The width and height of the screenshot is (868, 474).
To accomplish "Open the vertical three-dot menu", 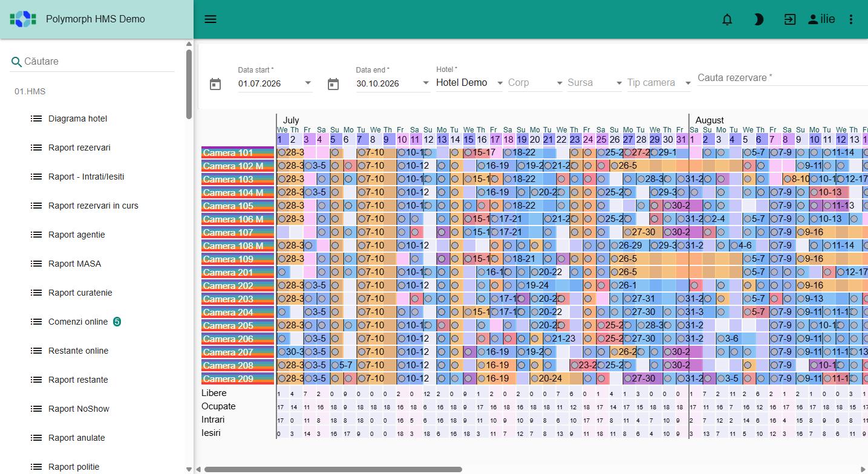I will pos(851,19).
